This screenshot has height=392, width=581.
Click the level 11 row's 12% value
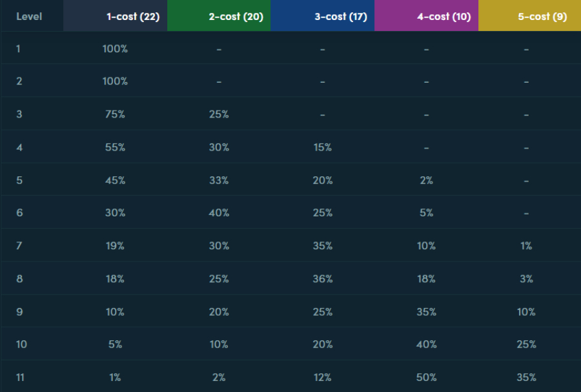click(x=322, y=378)
